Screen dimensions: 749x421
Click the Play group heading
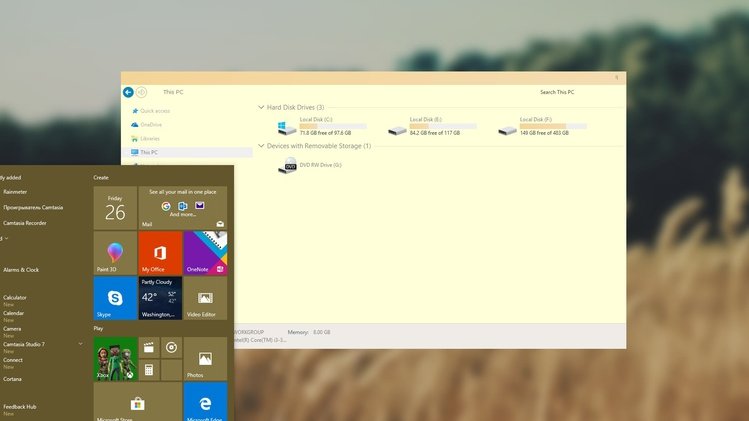pyautogui.click(x=98, y=329)
